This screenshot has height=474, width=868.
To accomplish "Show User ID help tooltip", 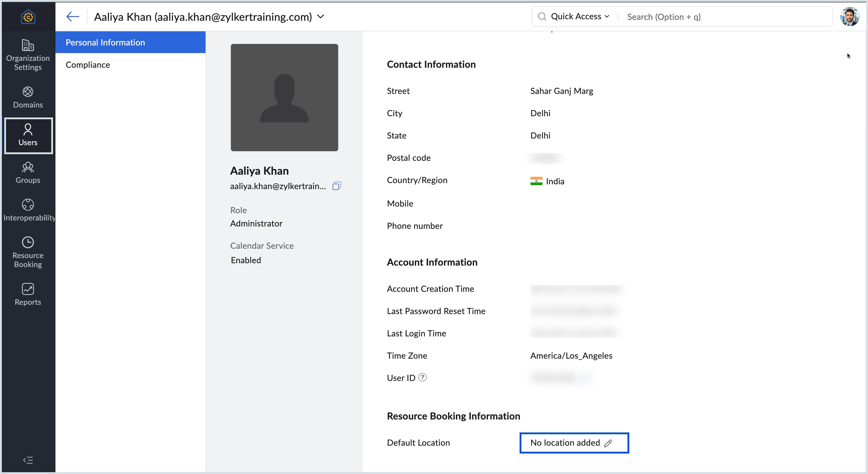I will click(x=422, y=377).
